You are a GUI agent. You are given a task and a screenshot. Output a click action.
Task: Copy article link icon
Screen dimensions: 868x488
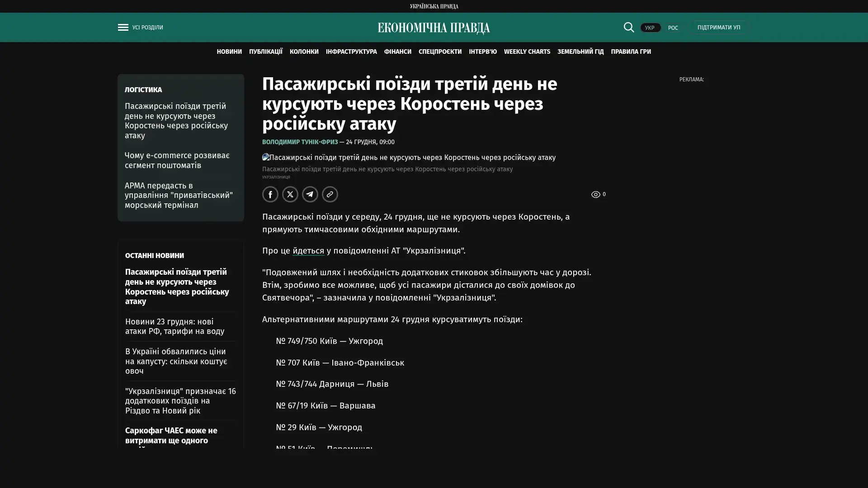click(x=330, y=194)
